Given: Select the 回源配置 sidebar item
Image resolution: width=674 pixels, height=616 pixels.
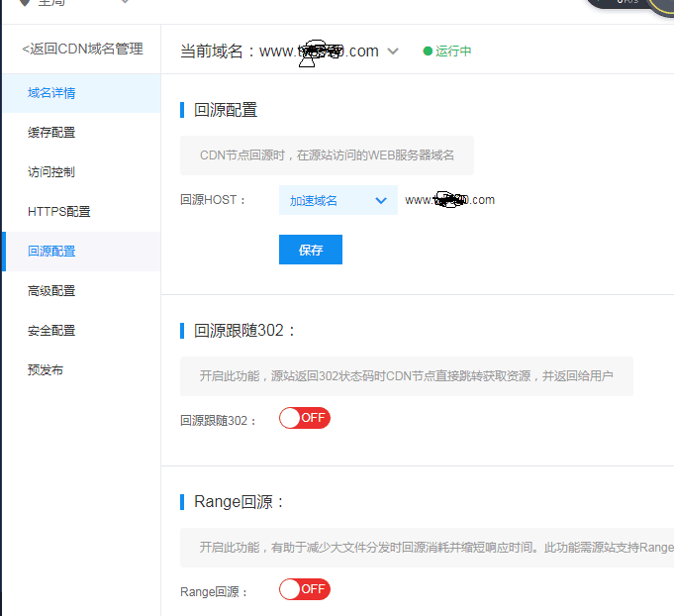Looking at the screenshot, I should [82, 252].
